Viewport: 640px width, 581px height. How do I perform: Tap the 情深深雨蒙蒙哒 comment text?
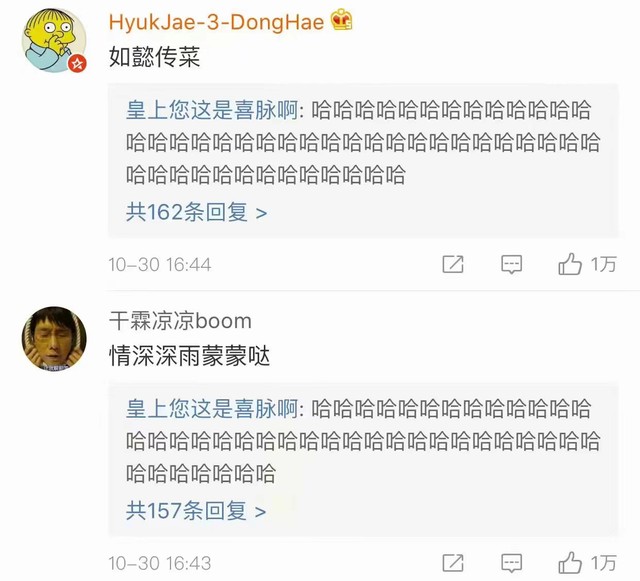pyautogui.click(x=189, y=356)
